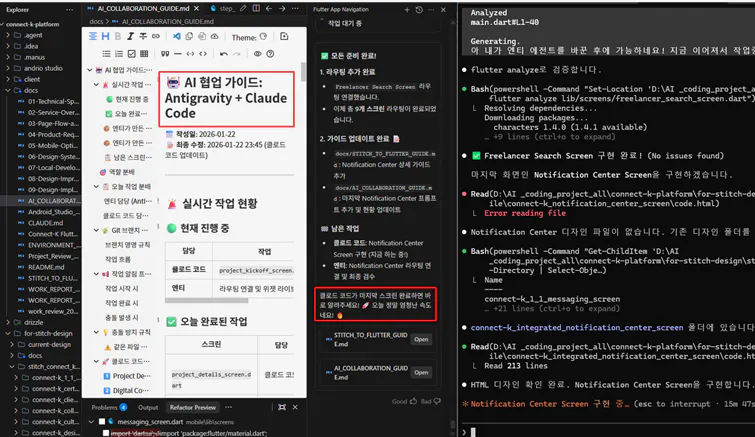Insert an unordered bullet list
755x437 pixels.
[106, 53]
